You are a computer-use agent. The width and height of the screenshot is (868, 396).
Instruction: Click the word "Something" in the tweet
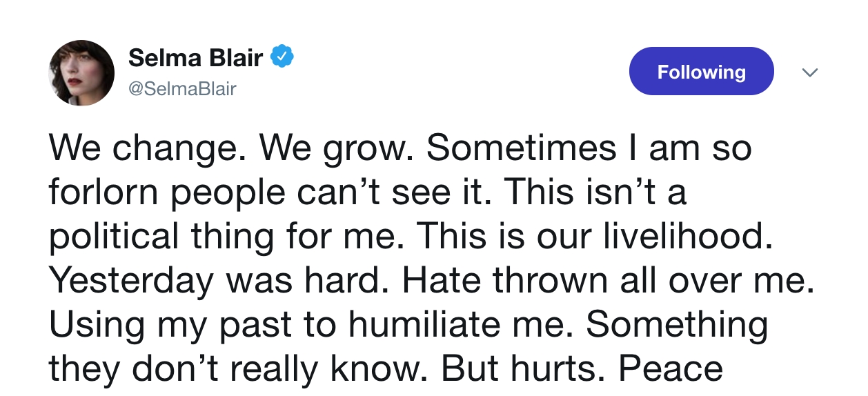tap(677, 324)
